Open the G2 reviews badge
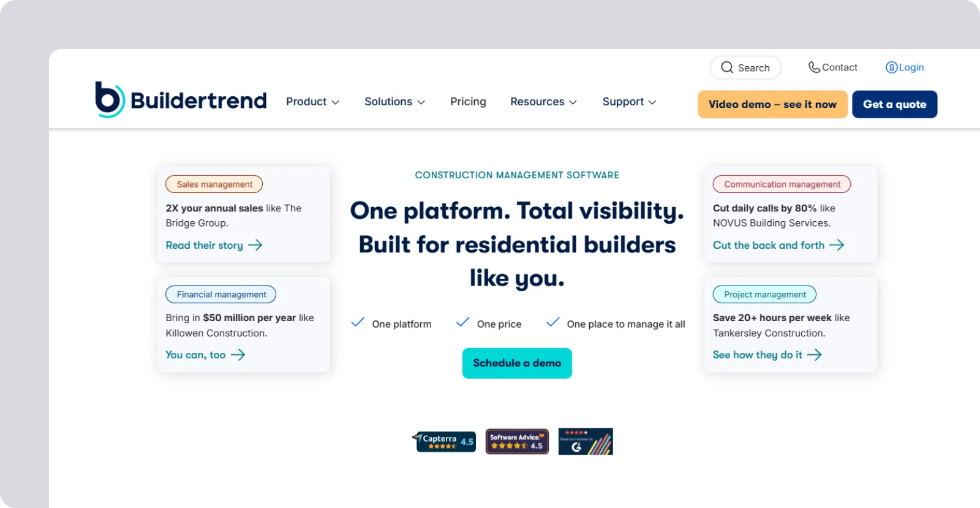 [586, 441]
